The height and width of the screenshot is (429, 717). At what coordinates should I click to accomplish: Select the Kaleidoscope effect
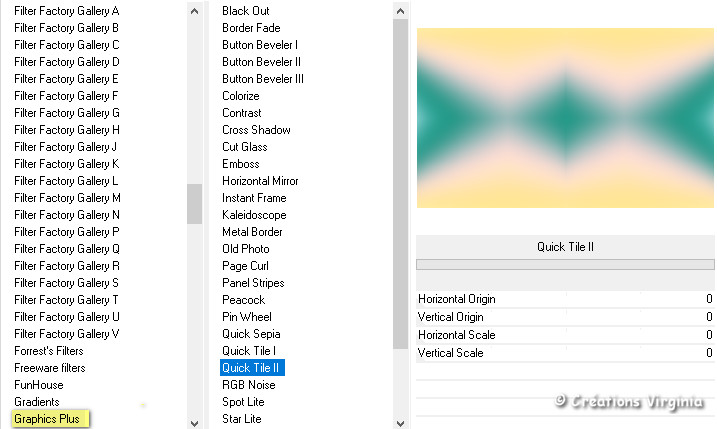coord(254,215)
